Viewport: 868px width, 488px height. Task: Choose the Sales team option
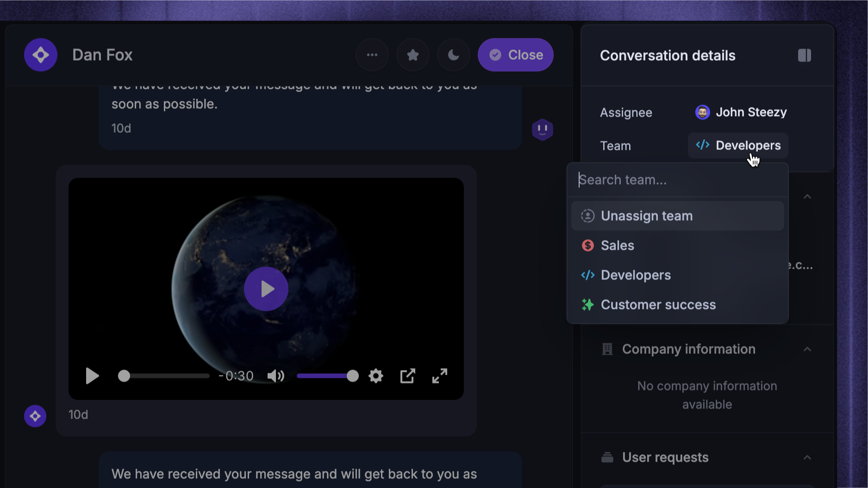pyautogui.click(x=678, y=246)
